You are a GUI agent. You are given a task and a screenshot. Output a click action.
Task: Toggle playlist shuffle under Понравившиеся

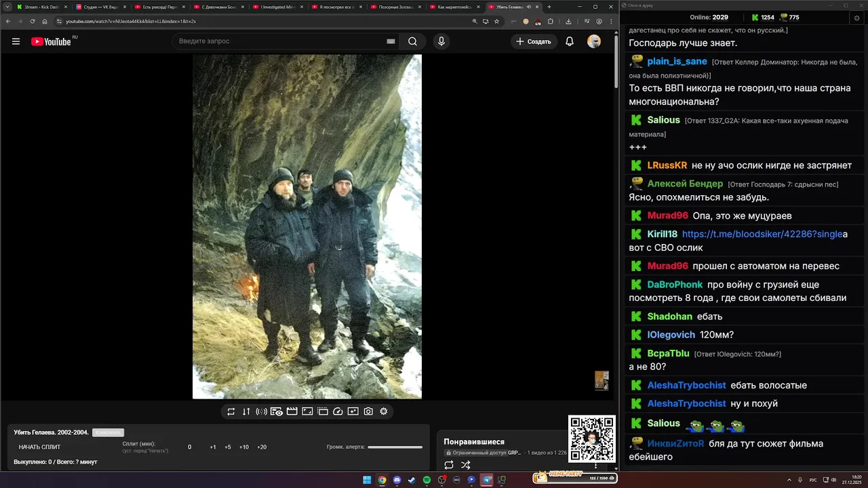coord(465,465)
